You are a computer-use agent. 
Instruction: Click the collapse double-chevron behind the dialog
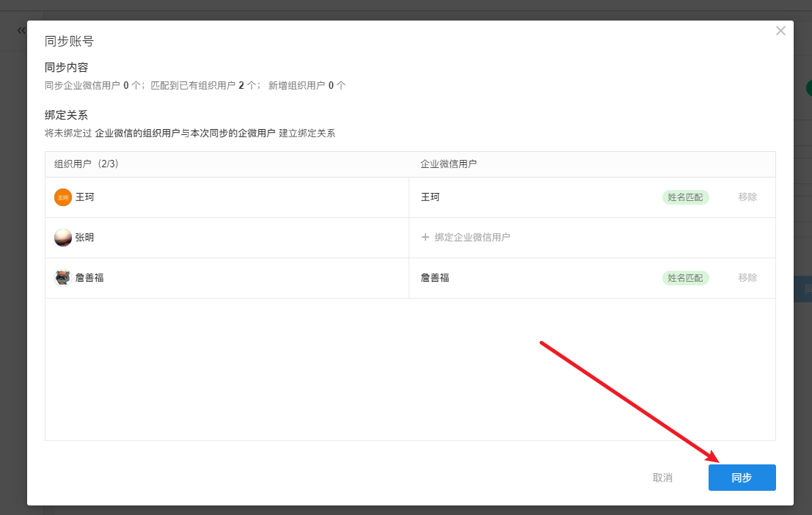click(21, 30)
